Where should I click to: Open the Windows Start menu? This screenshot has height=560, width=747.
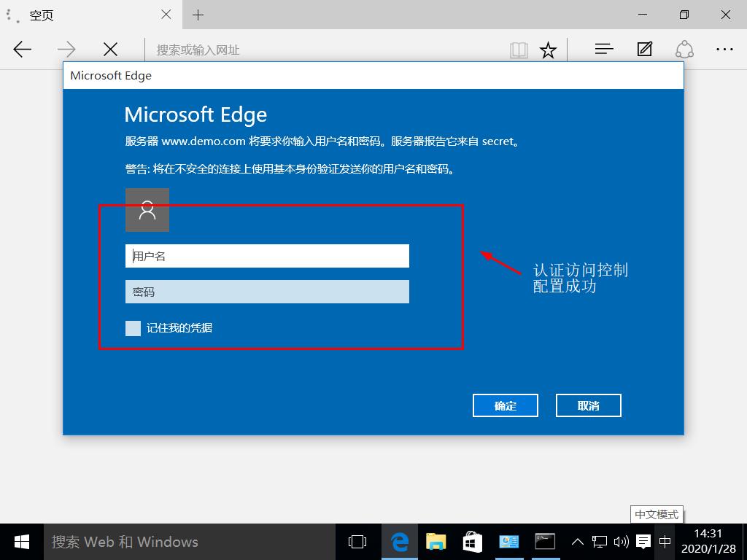(x=22, y=542)
